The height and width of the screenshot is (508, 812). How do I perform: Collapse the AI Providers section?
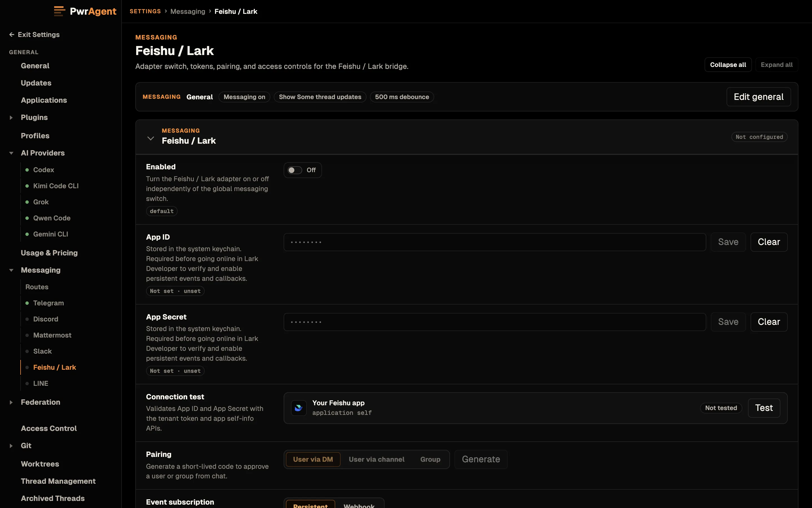(11, 153)
